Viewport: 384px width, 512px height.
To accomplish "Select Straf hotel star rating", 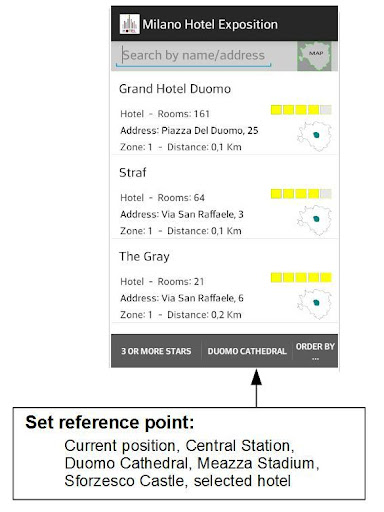I will pyautogui.click(x=301, y=194).
